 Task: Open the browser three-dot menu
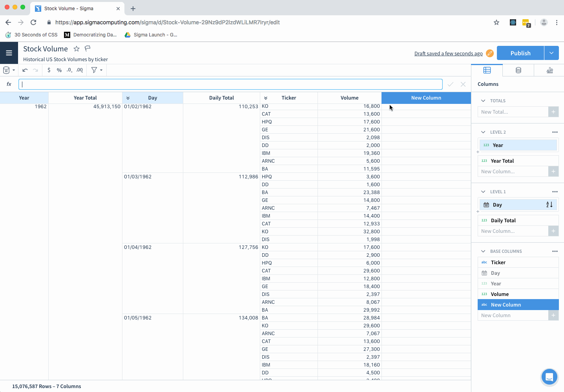[x=557, y=22]
